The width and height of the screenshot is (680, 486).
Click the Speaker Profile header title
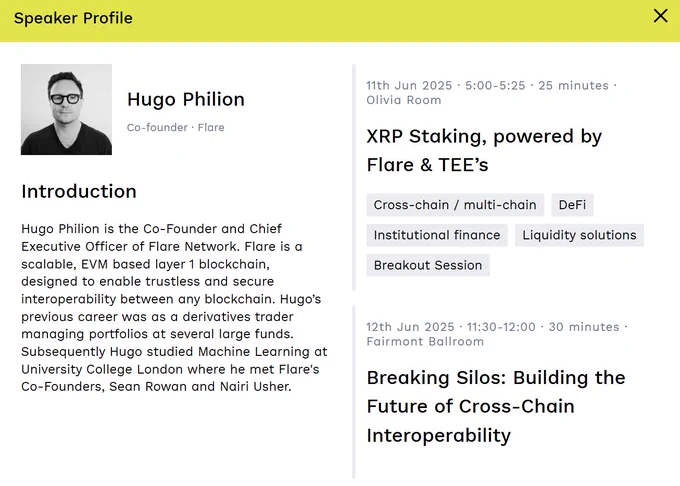click(x=73, y=18)
